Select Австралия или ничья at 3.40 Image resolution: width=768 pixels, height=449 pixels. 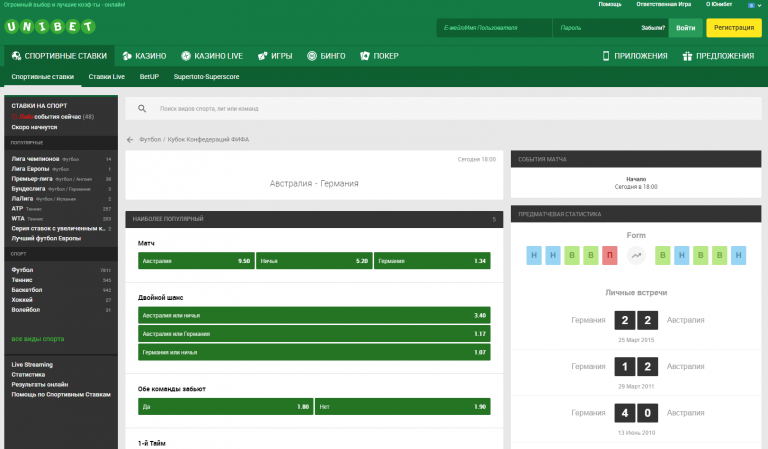pos(314,315)
